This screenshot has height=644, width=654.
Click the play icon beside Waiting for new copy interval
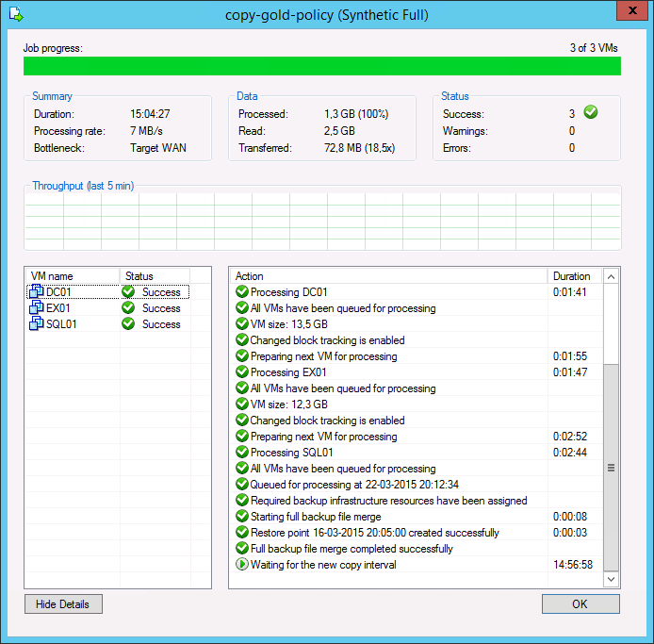click(x=242, y=565)
